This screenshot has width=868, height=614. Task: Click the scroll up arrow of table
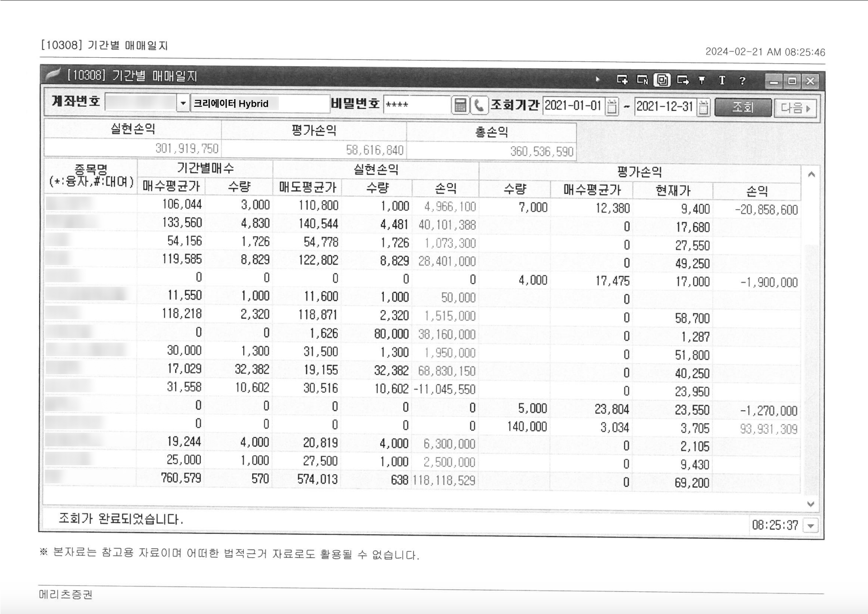811,174
